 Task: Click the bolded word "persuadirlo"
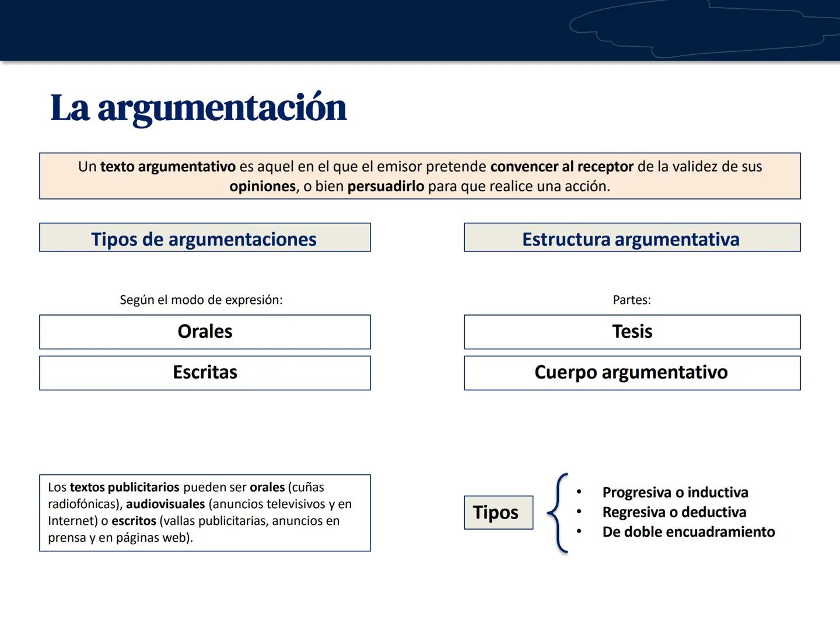(x=386, y=187)
